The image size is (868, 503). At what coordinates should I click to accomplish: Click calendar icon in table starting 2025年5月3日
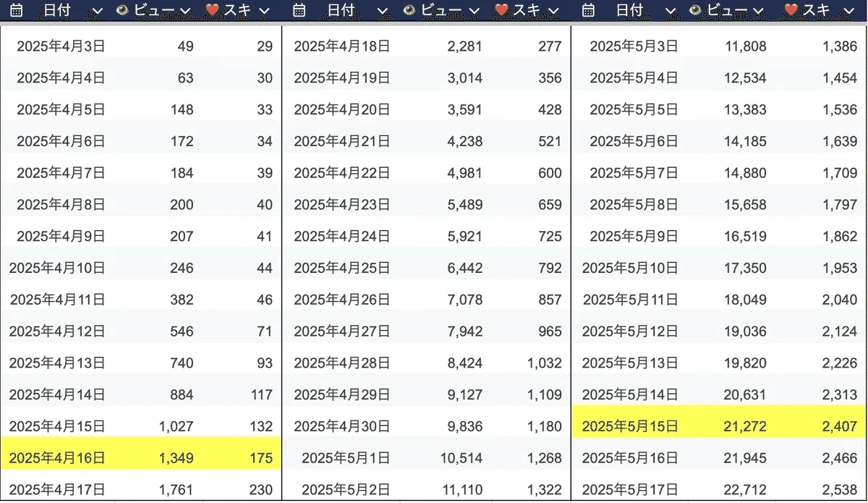click(589, 10)
